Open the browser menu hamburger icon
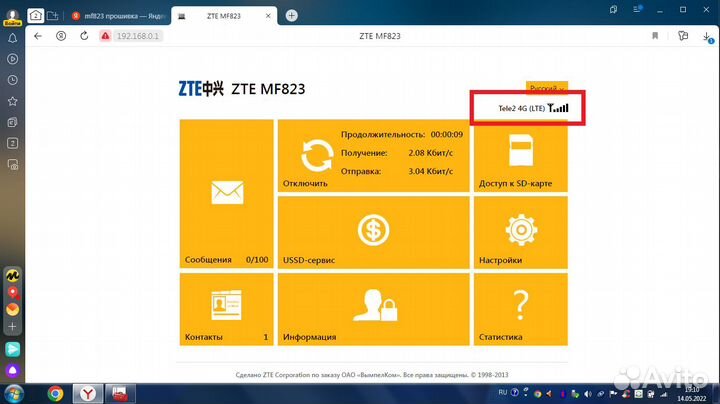This screenshot has width=720, height=404. pyautogui.click(x=636, y=9)
